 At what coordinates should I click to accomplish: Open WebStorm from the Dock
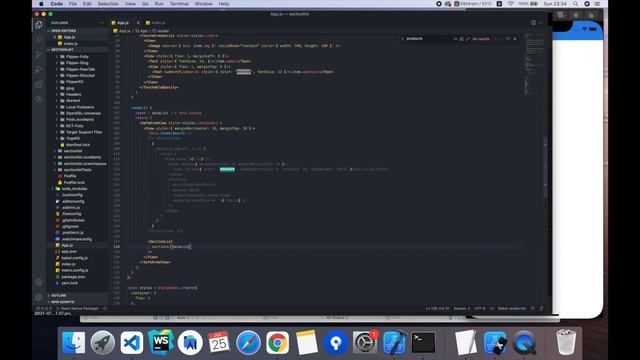[x=161, y=342]
